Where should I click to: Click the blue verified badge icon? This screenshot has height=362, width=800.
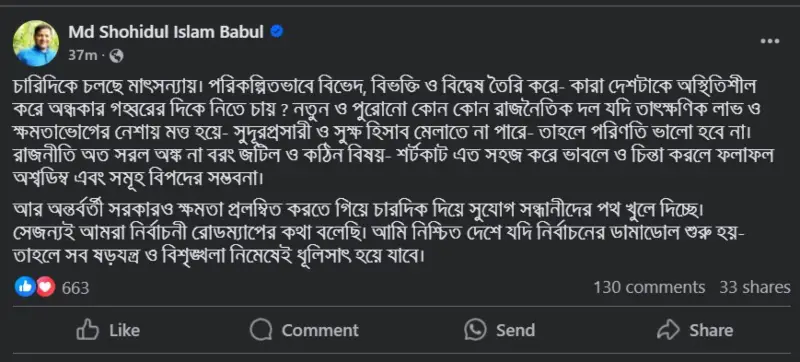(277, 32)
